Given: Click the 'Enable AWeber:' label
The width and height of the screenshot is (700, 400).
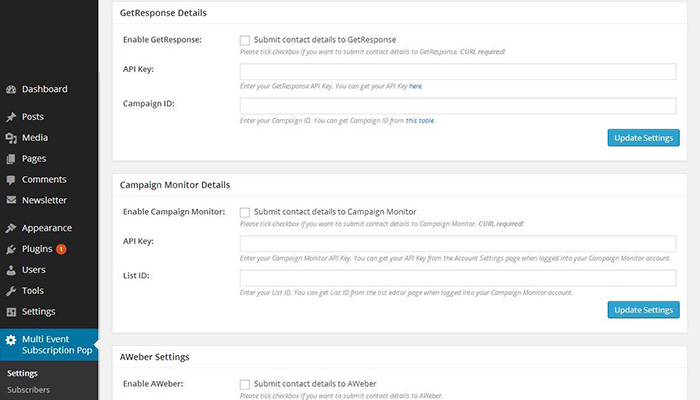Looking at the screenshot, I should (153, 383).
